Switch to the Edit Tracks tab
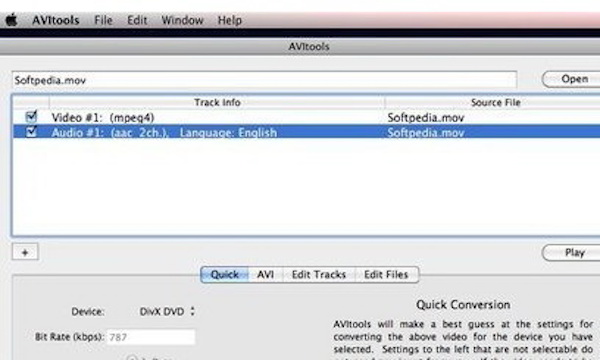Screen dimensions: 600x360 click(x=319, y=275)
